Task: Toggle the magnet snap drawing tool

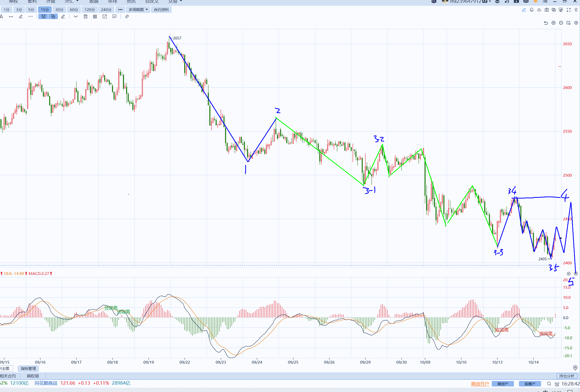Action: click(43, 17)
